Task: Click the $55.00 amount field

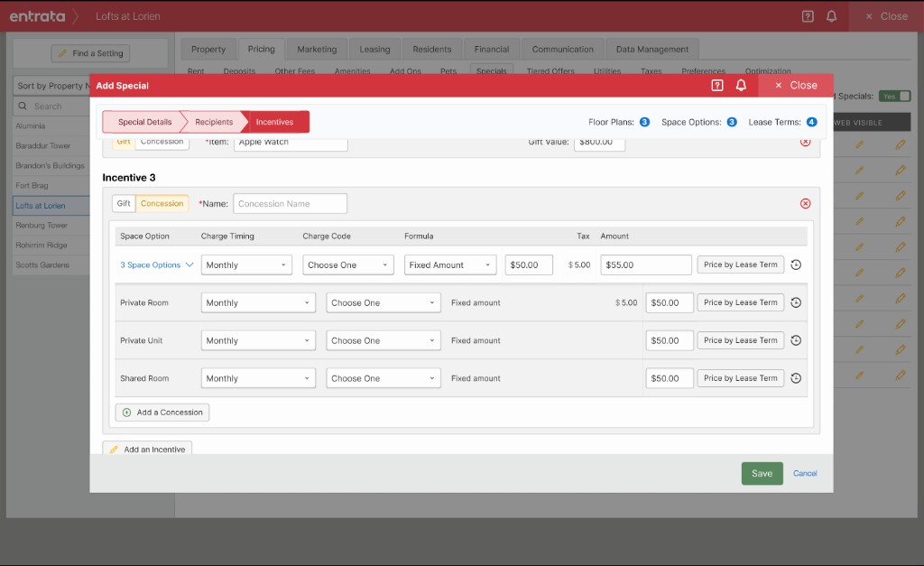Action: pos(646,264)
